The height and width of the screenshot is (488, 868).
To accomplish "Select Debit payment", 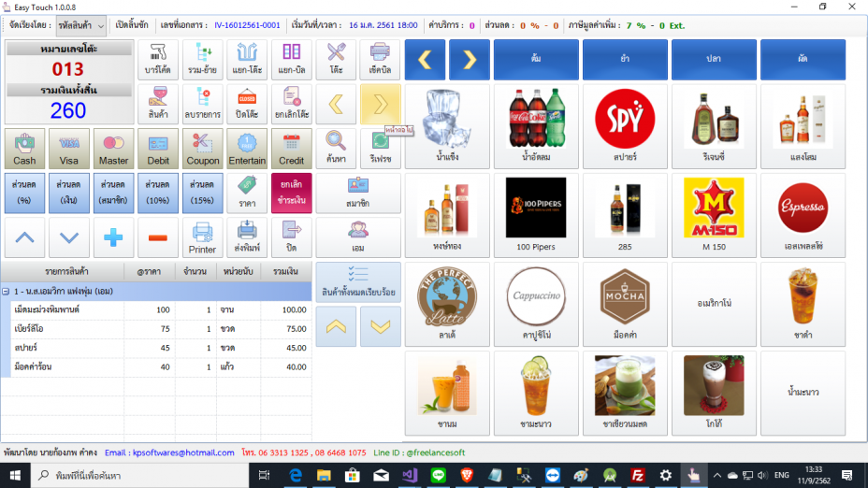I will coord(158,149).
